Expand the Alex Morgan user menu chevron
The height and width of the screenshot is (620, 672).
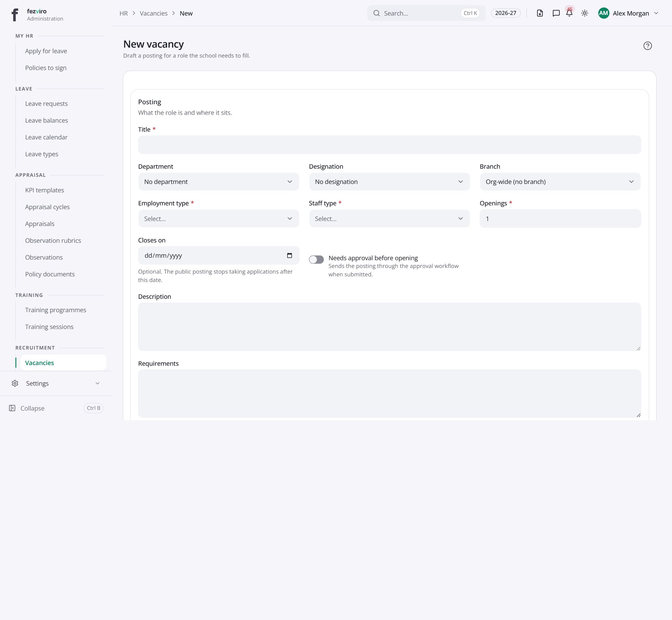point(656,13)
